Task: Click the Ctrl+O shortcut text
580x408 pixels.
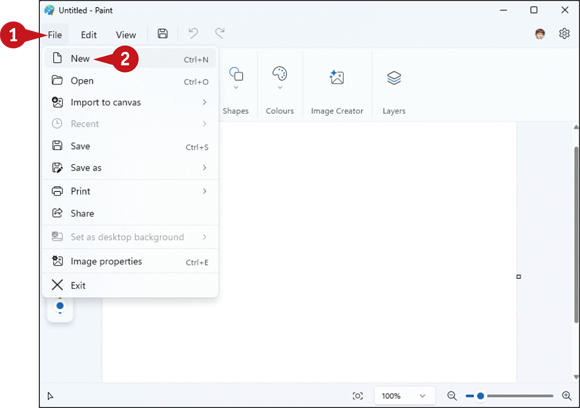Action: (196, 82)
